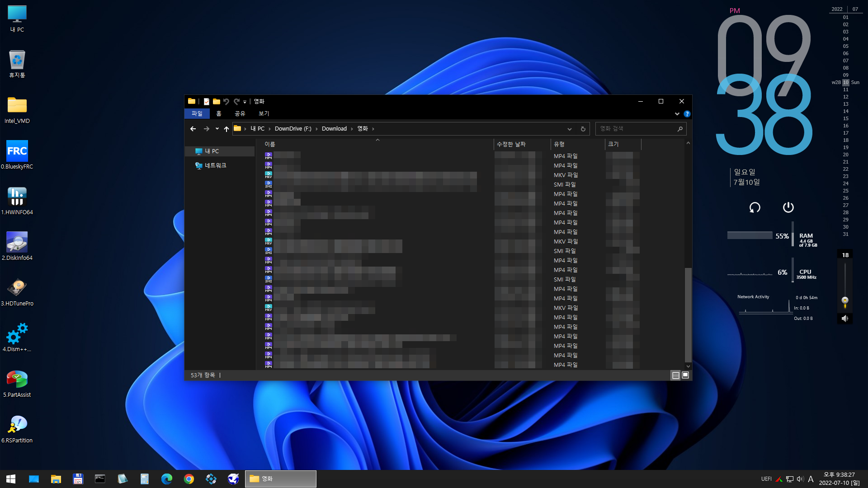
Task: Open the 보기 ribbon tab
Action: tap(264, 113)
